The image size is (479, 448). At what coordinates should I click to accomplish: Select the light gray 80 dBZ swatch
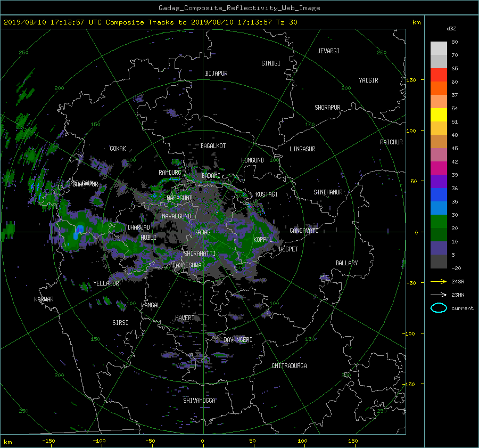pos(439,48)
